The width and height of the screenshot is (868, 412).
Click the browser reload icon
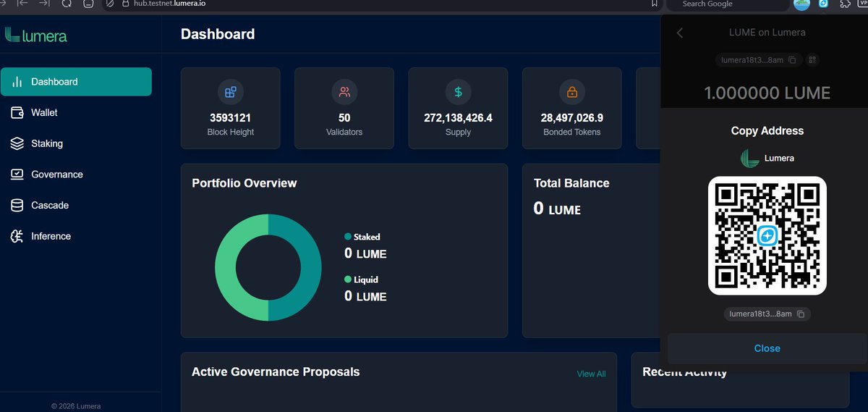click(x=67, y=4)
